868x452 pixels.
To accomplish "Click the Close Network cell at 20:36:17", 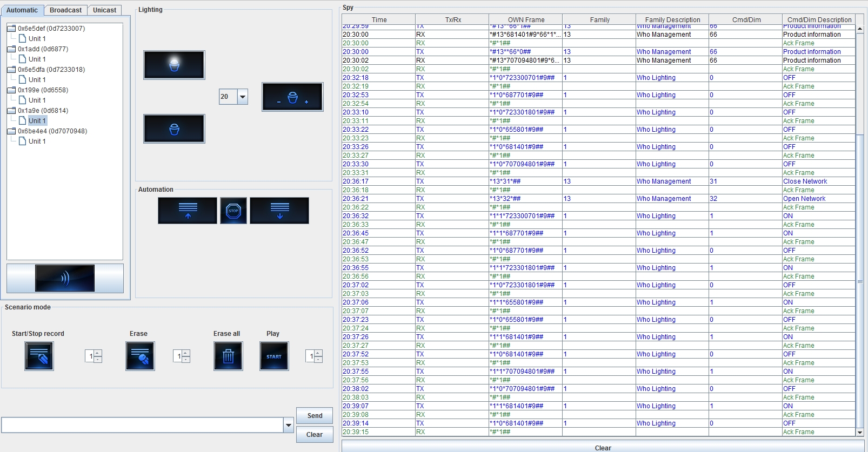I will pyautogui.click(x=819, y=181).
